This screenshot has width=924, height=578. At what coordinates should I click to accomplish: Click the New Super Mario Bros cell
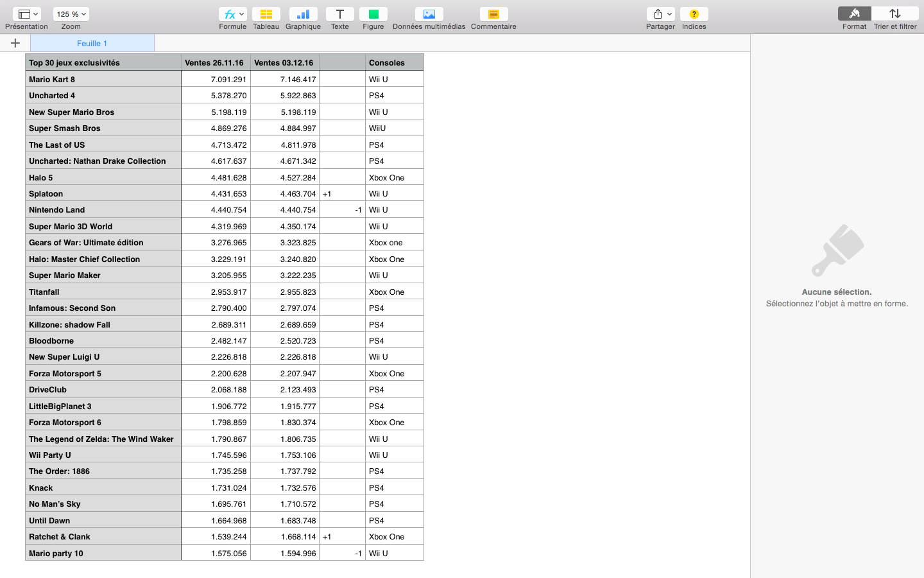(x=103, y=112)
